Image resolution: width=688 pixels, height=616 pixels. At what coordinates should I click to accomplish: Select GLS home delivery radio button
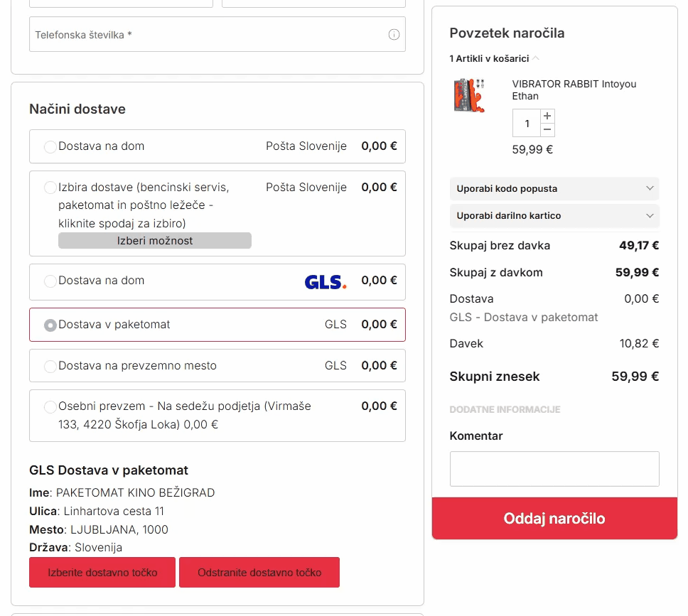50,281
